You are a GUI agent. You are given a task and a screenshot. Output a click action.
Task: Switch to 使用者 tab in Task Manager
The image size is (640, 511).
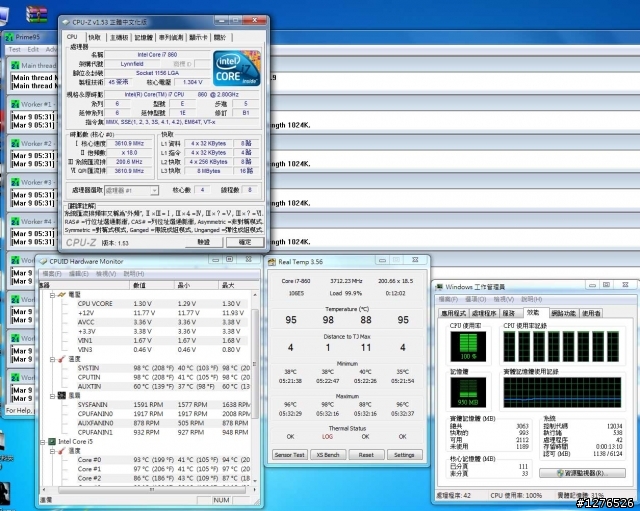point(591,313)
